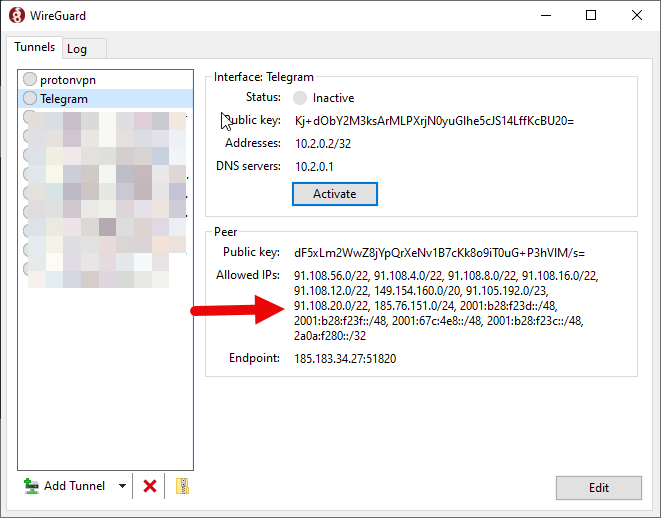The height and width of the screenshot is (518, 661).
Task: Export all tunnels to zip icon
Action: click(x=182, y=486)
